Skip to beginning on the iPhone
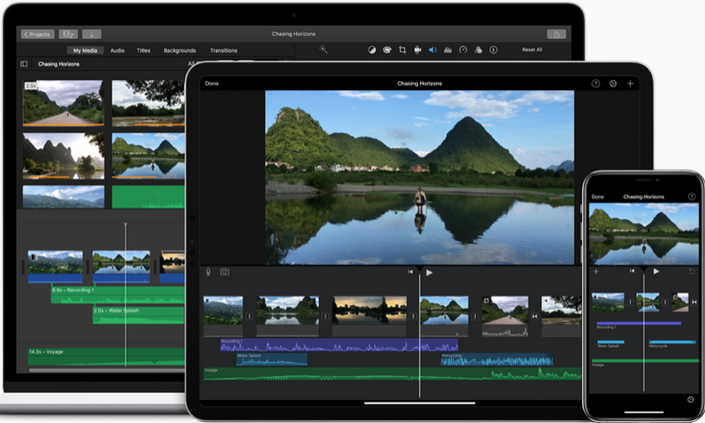This screenshot has width=705, height=423. tap(632, 271)
